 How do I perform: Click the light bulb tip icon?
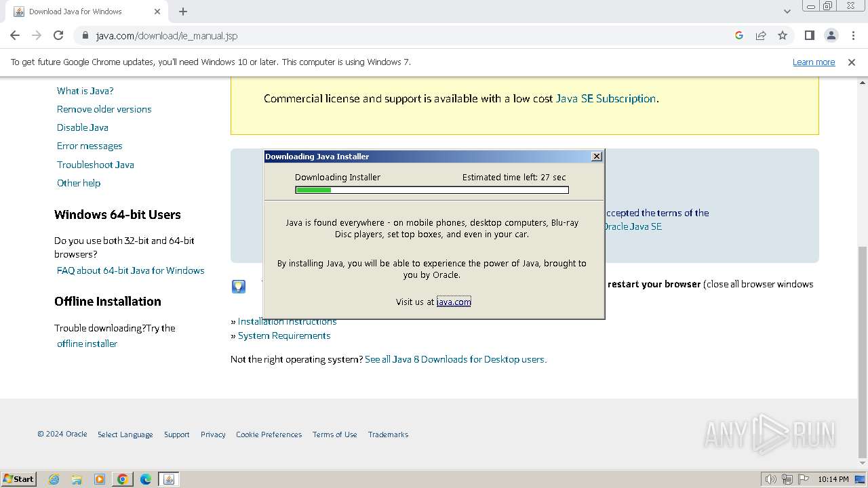tap(239, 287)
